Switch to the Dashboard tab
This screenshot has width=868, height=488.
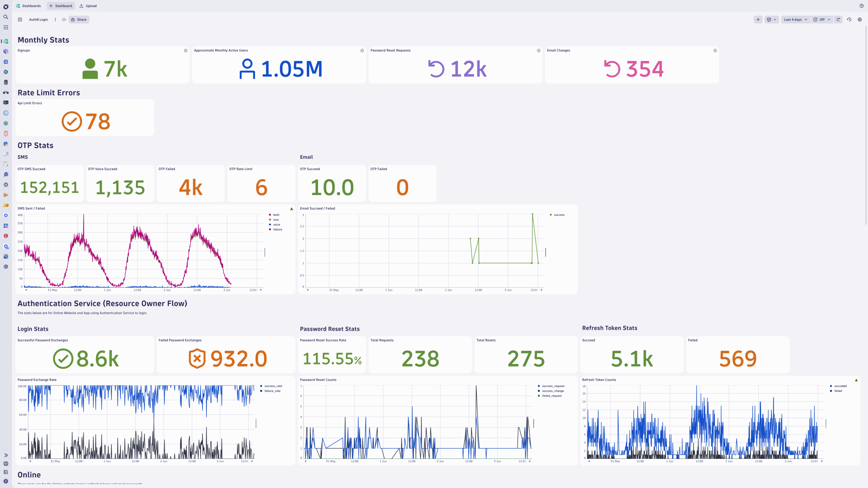(x=61, y=6)
